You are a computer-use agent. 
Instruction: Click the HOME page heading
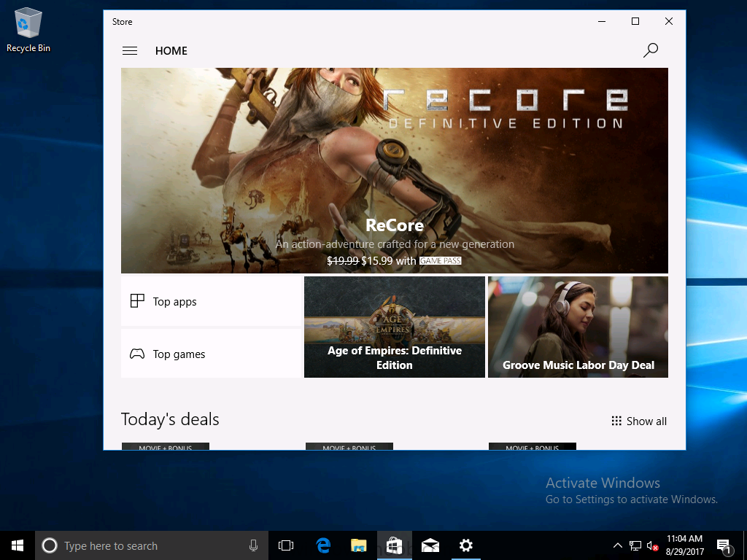tap(171, 51)
